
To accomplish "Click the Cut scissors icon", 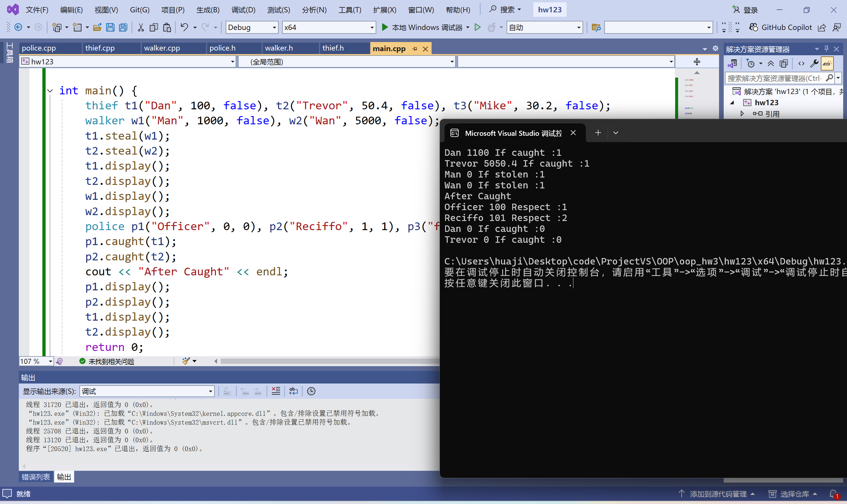I will point(141,28).
